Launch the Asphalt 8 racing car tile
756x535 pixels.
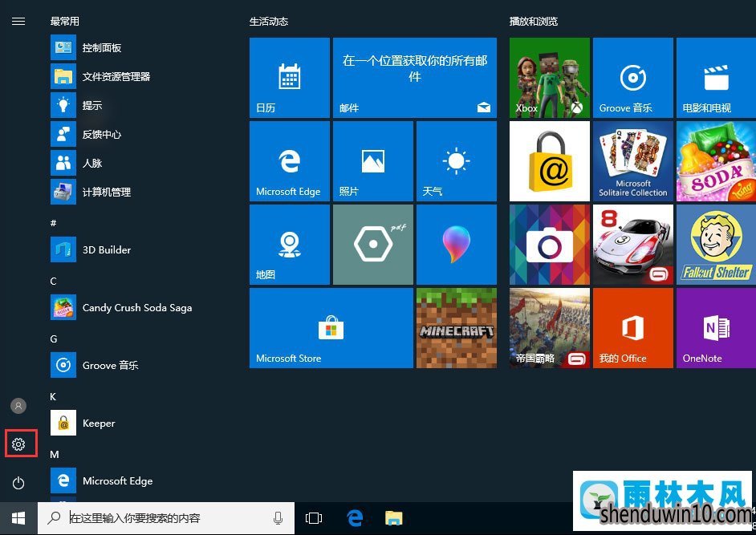(x=633, y=245)
